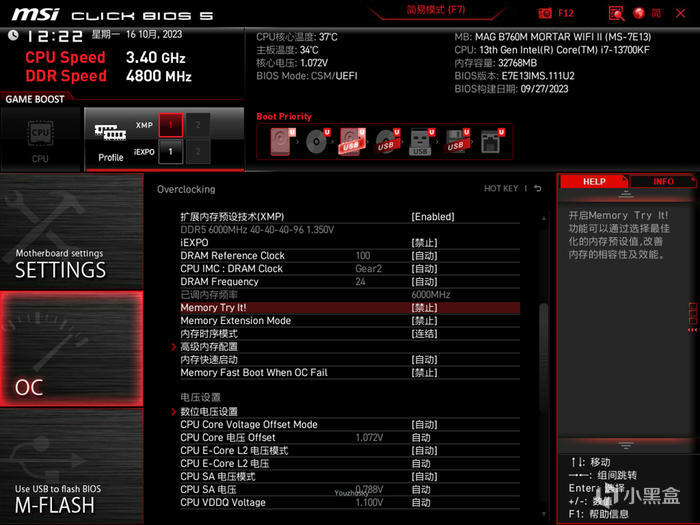Open M-FLASH to flash BIOS

click(71, 466)
